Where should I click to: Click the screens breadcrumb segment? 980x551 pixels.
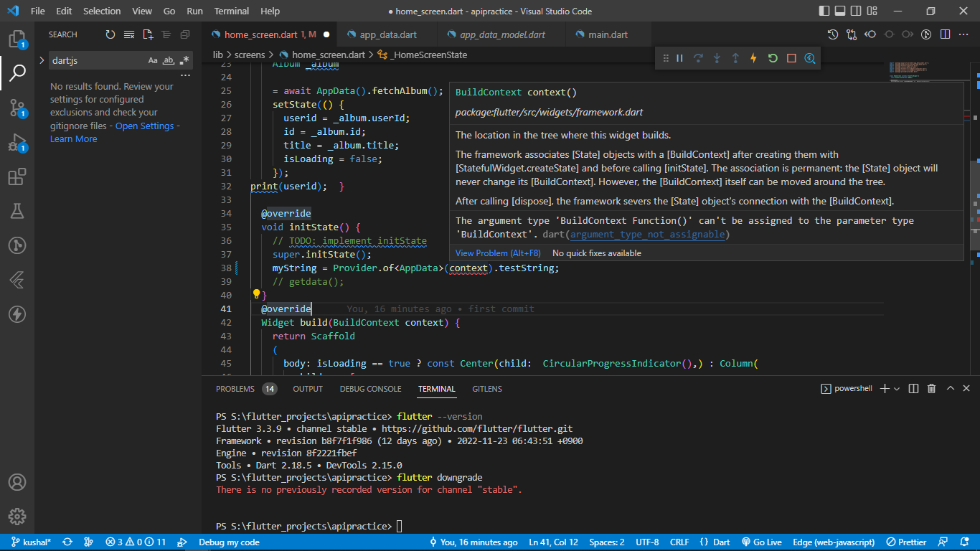click(250, 55)
